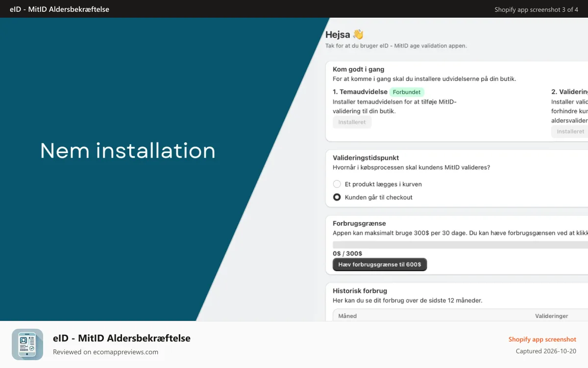
Task: Click the 'Historisk forbrug' section heading
Action: 360,291
